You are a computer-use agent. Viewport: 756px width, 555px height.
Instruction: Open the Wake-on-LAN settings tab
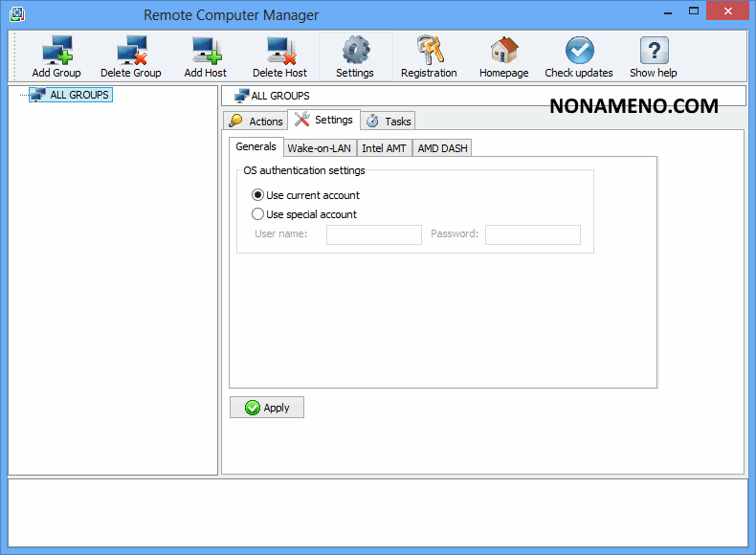(x=320, y=148)
